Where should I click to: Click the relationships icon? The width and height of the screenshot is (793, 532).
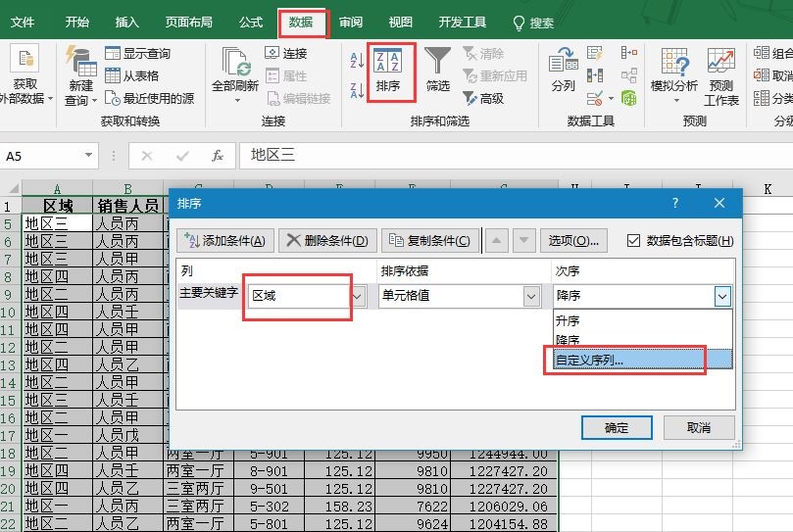tap(628, 75)
